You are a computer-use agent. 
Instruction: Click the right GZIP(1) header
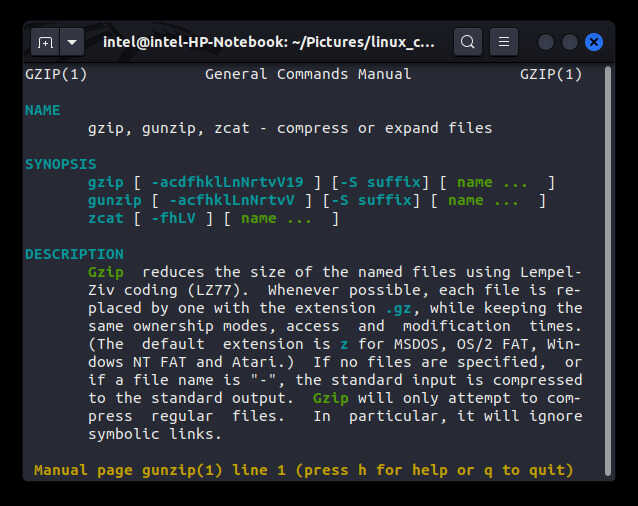[551, 74]
